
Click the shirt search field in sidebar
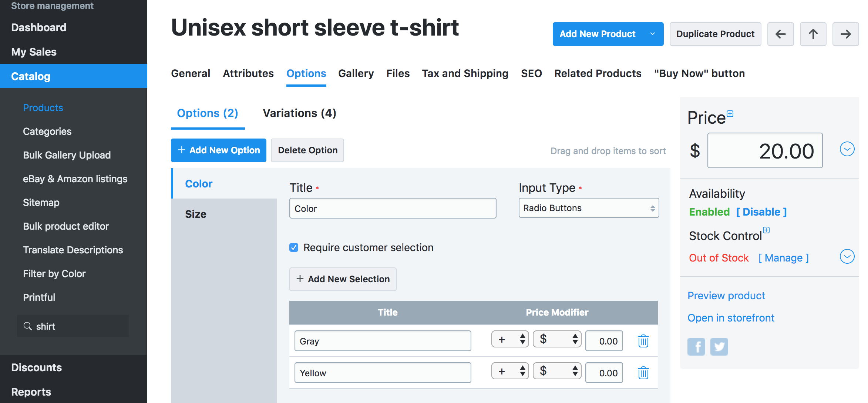(x=73, y=326)
